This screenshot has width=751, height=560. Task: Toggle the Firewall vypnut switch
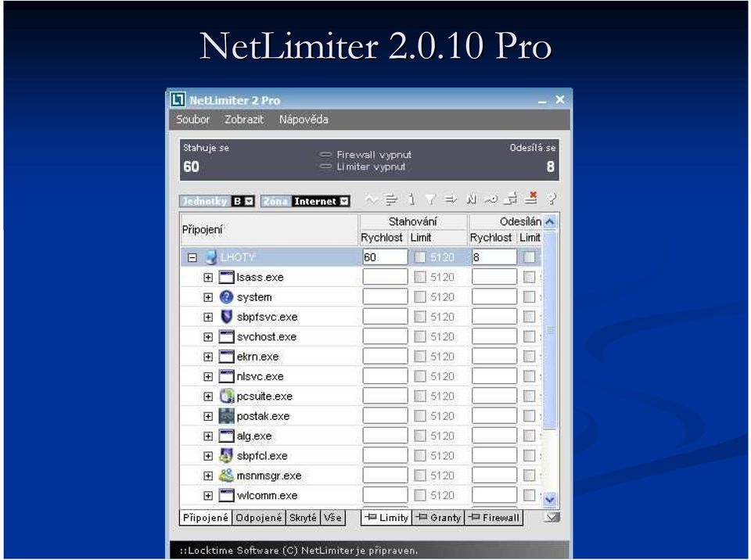[x=325, y=154]
